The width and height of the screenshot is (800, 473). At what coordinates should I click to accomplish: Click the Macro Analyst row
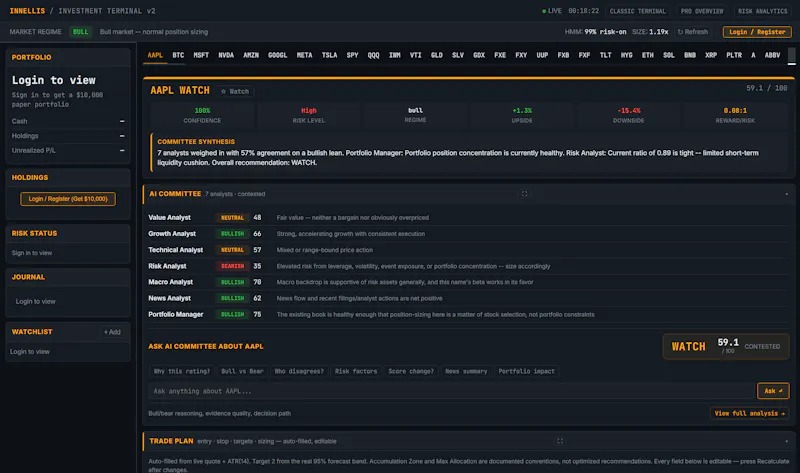[x=467, y=282]
